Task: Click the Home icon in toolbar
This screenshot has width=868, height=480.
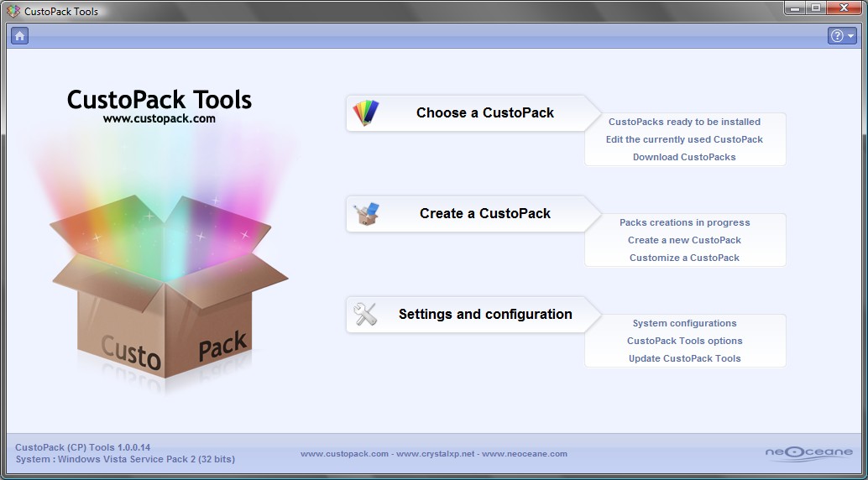Action: click(20, 36)
